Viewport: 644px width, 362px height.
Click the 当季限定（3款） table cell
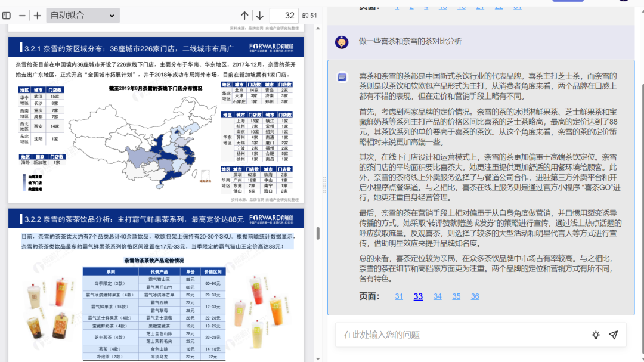point(110,283)
